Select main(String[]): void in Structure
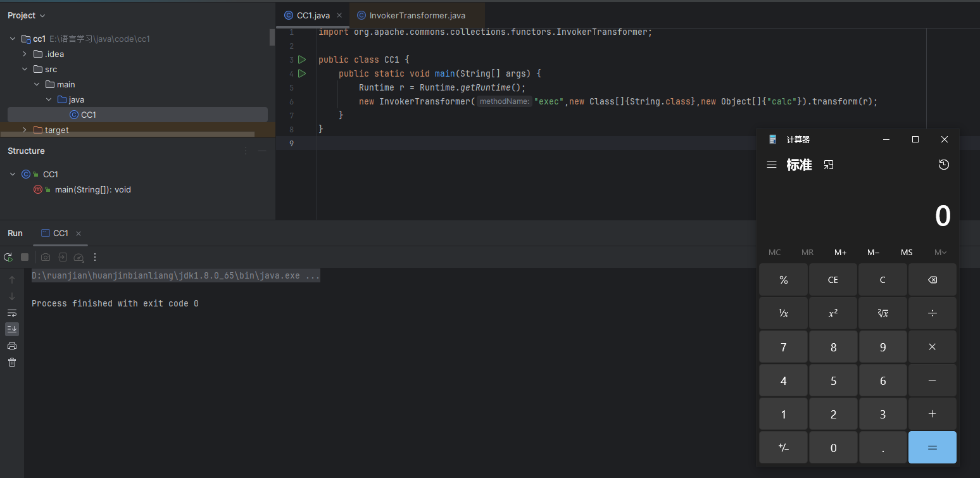 point(93,189)
